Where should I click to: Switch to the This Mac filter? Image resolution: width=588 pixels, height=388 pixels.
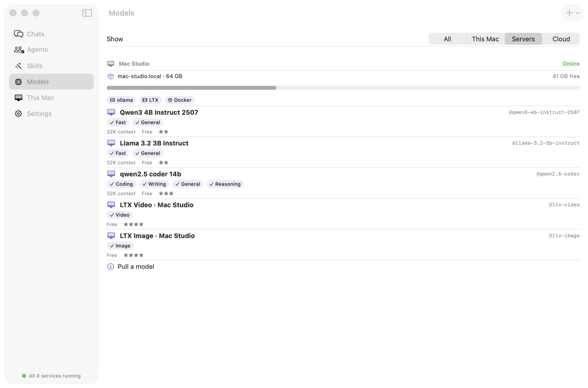pyautogui.click(x=485, y=39)
